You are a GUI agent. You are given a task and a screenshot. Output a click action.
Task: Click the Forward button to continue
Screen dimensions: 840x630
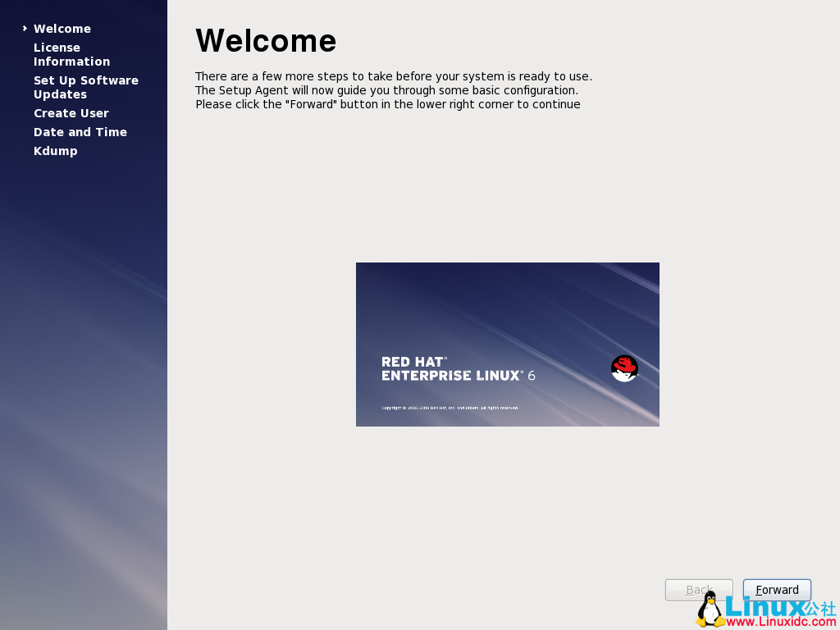pos(776,590)
